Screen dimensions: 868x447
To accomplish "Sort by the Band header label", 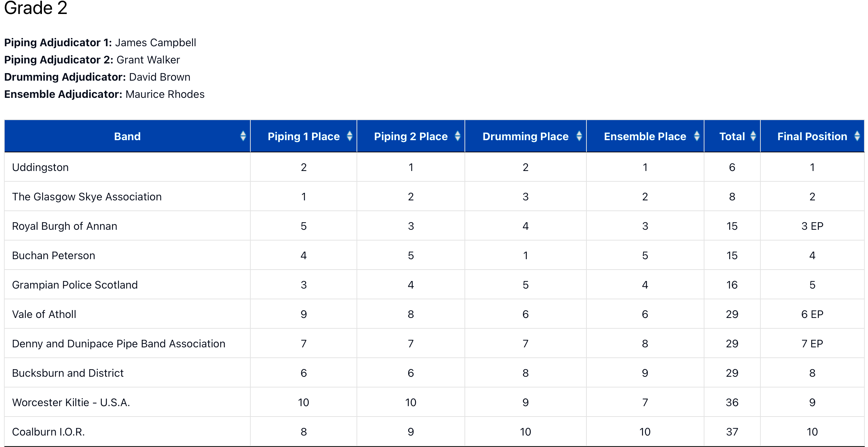I will tap(127, 137).
